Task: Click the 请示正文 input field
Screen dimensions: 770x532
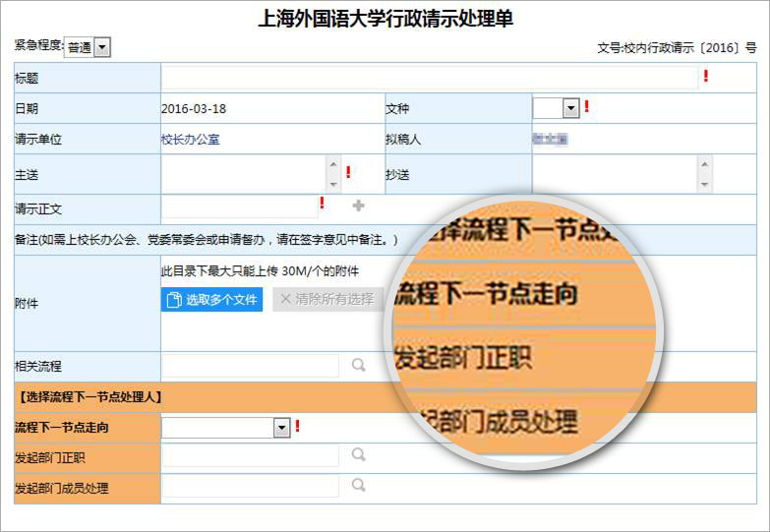Action: [240, 207]
